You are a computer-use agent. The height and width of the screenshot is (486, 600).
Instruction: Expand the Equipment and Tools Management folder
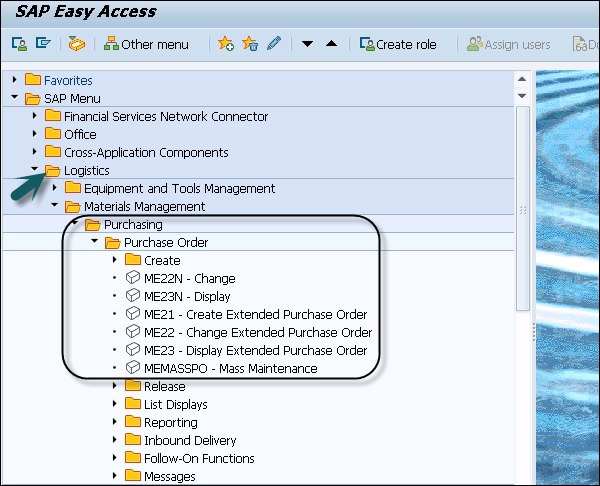click(55, 189)
